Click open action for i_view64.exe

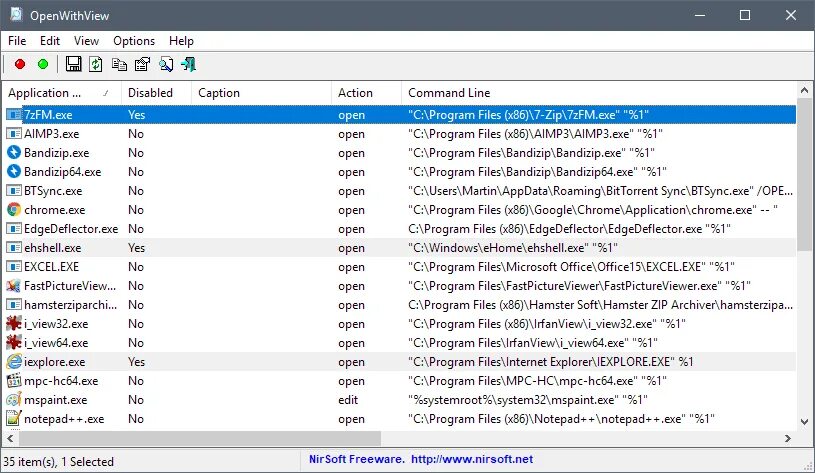(351, 343)
